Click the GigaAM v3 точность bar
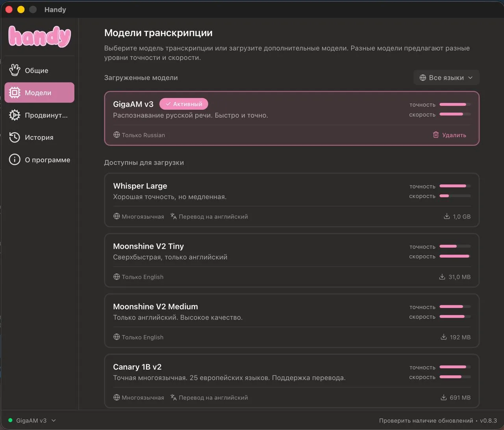Viewport: 504px width, 430px height. tap(455, 104)
